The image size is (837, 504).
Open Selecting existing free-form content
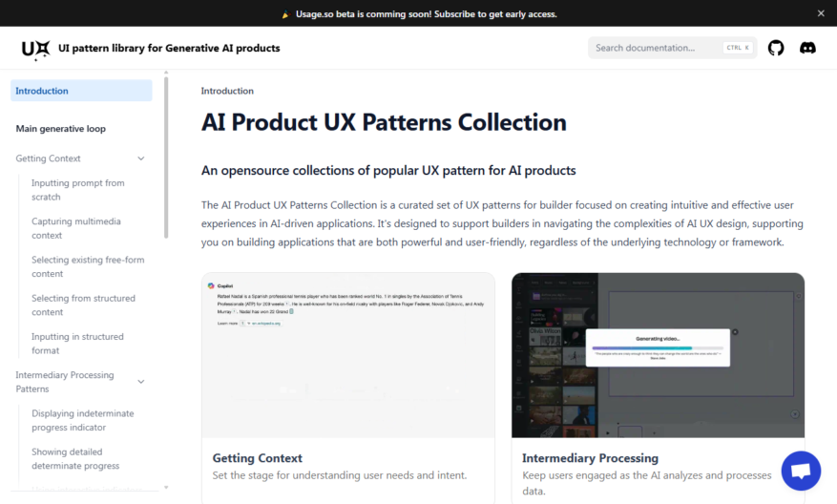click(x=88, y=266)
